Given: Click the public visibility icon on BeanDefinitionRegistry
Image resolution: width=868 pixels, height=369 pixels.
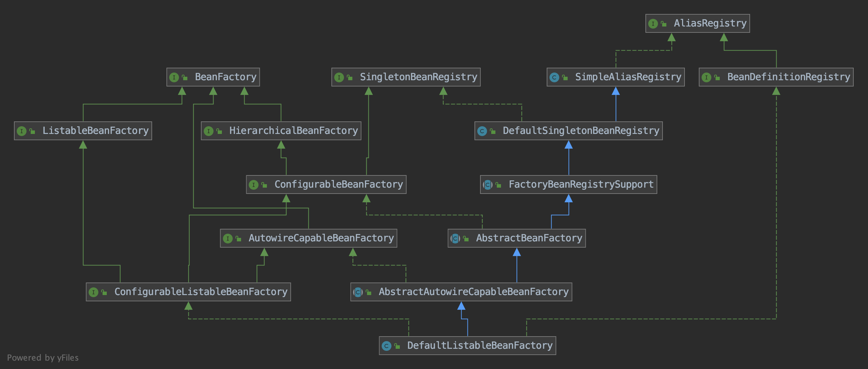Looking at the screenshot, I should [x=717, y=77].
